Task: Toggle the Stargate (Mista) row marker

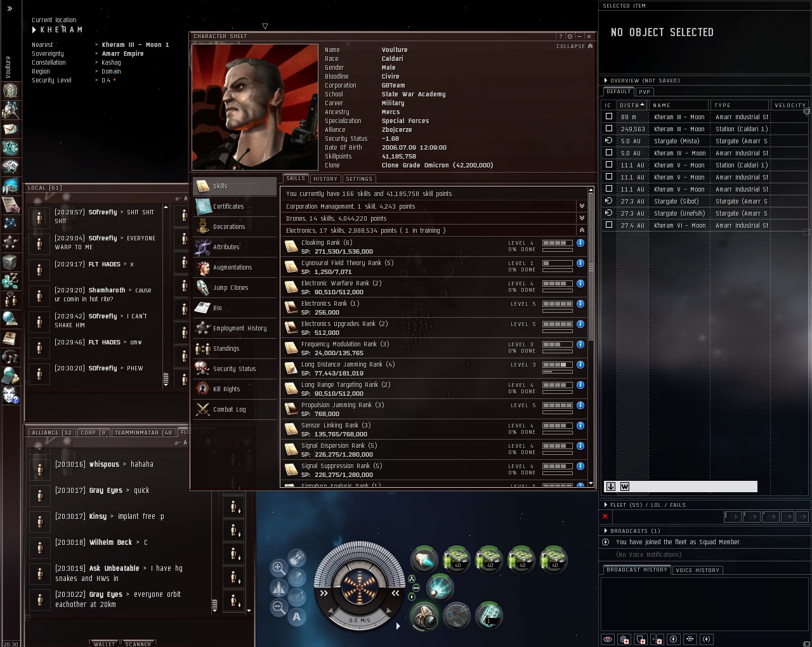Action: coord(609,141)
